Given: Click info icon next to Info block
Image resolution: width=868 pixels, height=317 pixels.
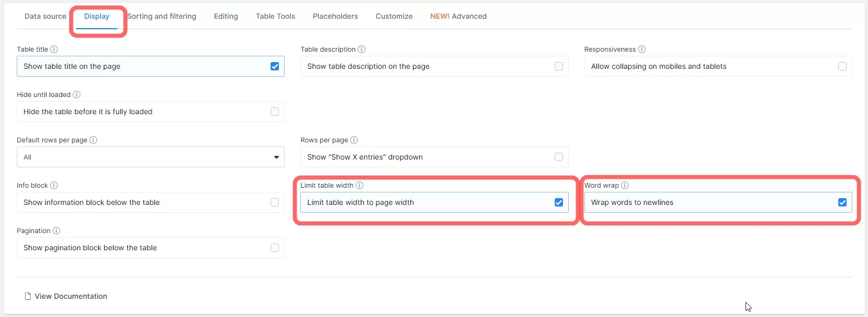Looking at the screenshot, I should tap(54, 186).
